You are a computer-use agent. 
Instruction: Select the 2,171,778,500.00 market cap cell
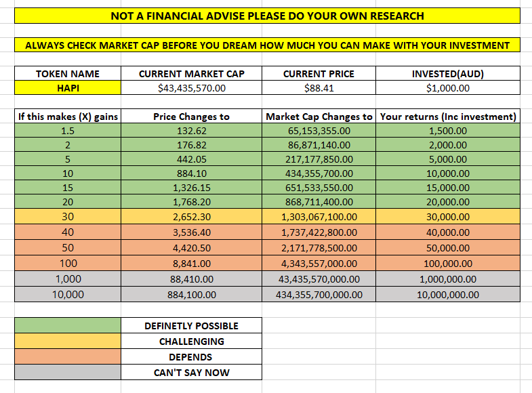[319, 247]
